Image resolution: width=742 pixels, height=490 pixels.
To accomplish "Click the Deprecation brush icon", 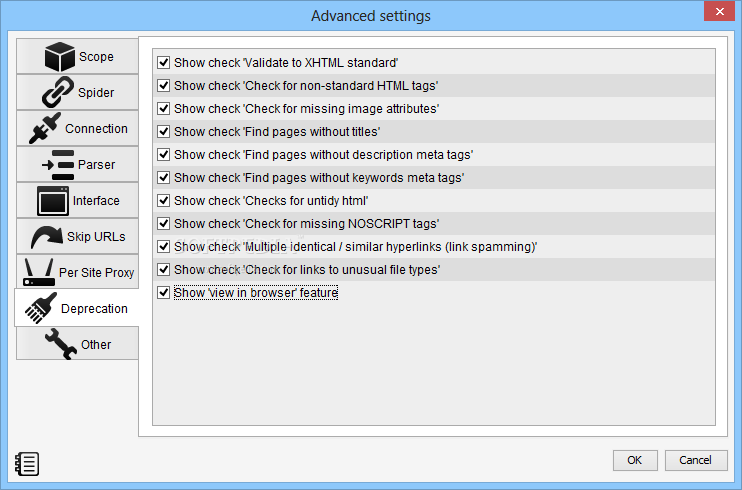I will click(41, 308).
